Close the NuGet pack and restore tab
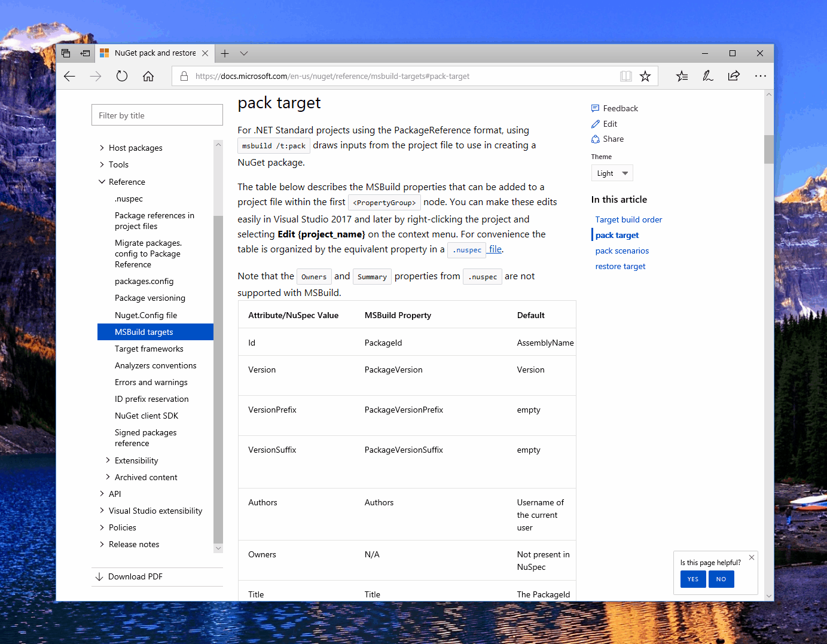 click(x=205, y=53)
